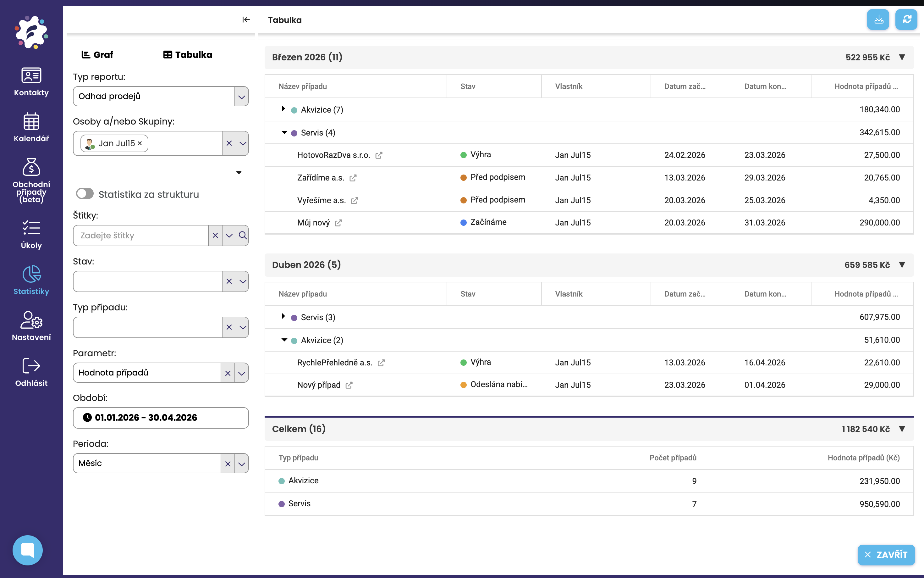Click the download table button
924x578 pixels.
pos(878,19)
